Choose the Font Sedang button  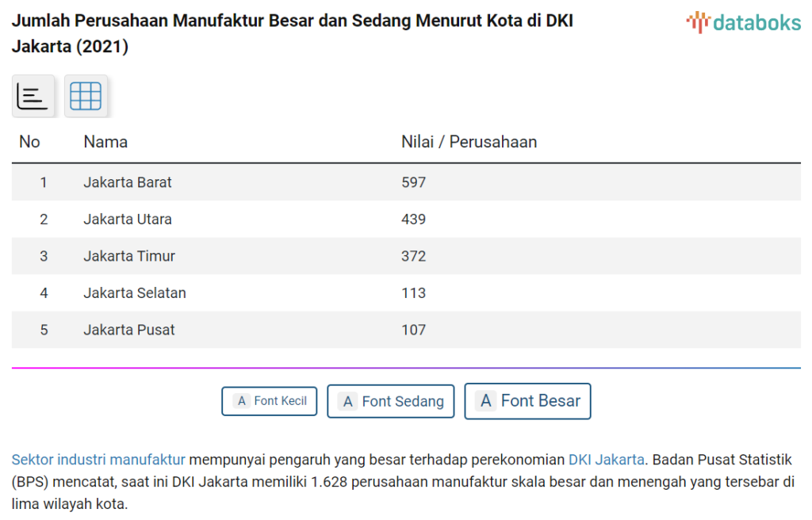[390, 401]
